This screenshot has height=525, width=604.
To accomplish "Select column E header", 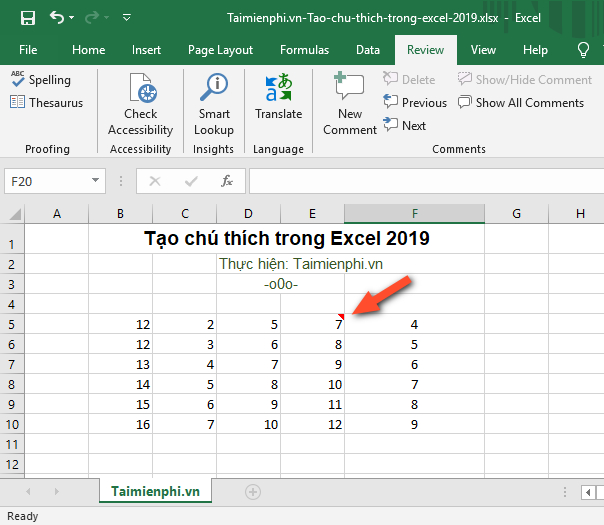I will (312, 214).
